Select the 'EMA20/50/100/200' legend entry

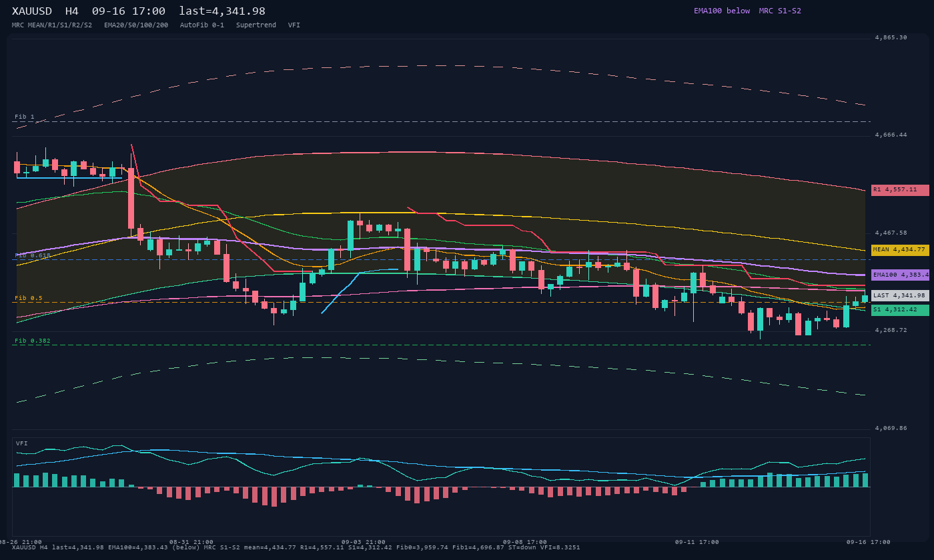pyautogui.click(x=136, y=25)
